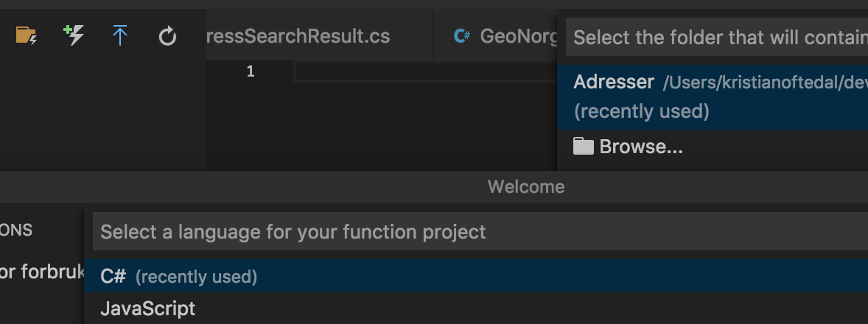
Task: Click the C# file icon on GeoNorg tab
Action: pos(462,35)
